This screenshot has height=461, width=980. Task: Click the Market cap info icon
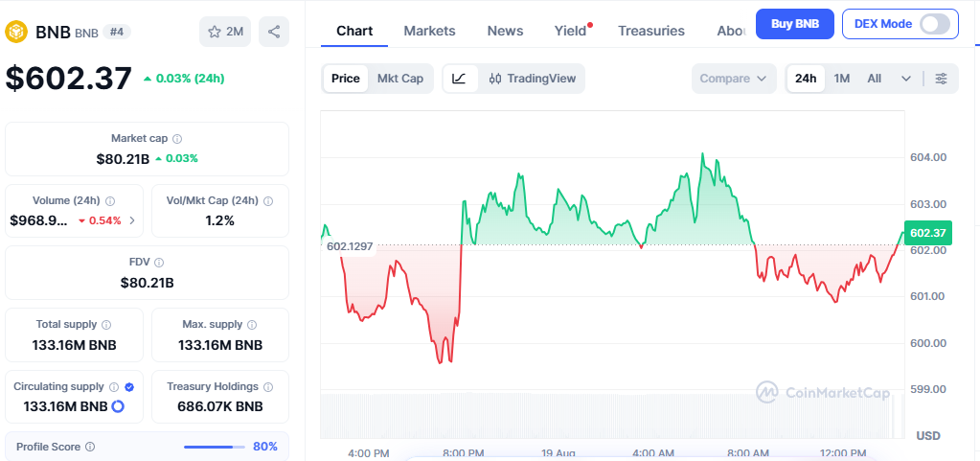[x=177, y=139]
